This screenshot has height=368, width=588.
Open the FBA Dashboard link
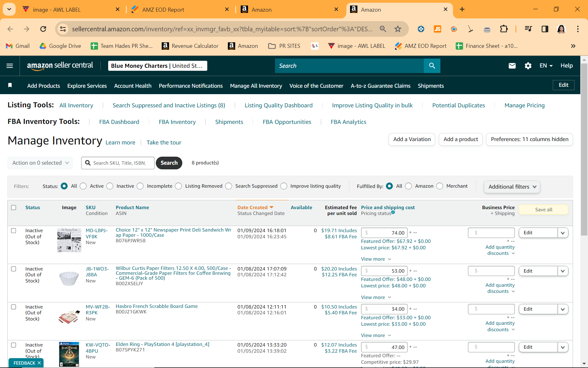(x=119, y=122)
